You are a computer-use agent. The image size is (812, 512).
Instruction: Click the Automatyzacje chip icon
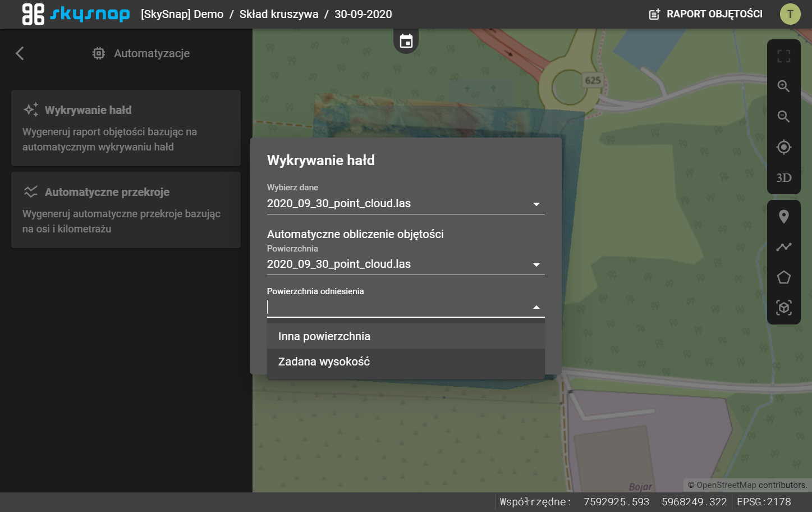(x=99, y=53)
